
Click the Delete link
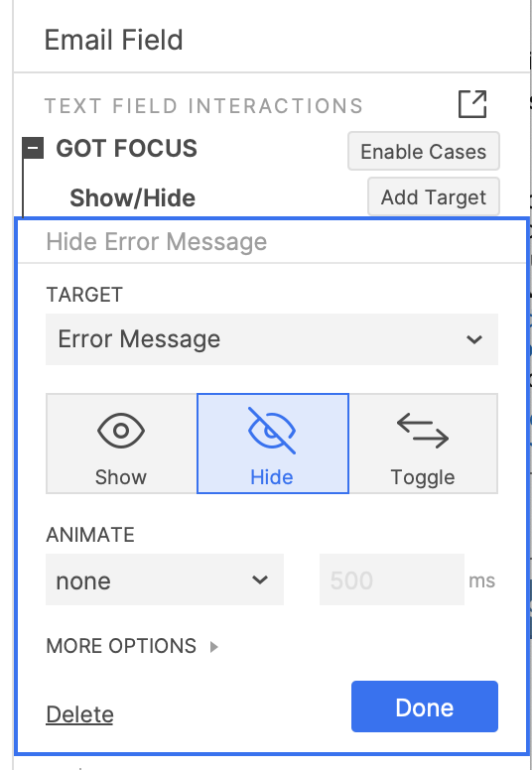[79, 714]
